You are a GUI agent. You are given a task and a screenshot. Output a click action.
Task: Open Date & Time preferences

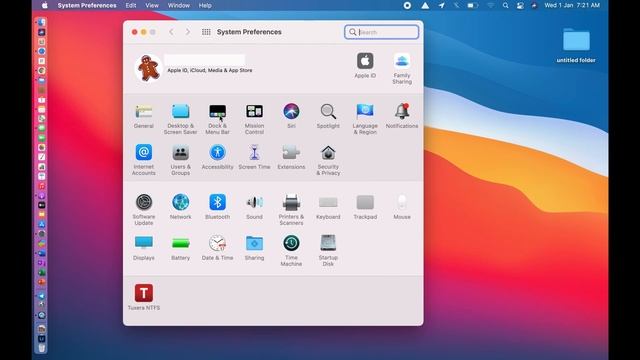218,248
